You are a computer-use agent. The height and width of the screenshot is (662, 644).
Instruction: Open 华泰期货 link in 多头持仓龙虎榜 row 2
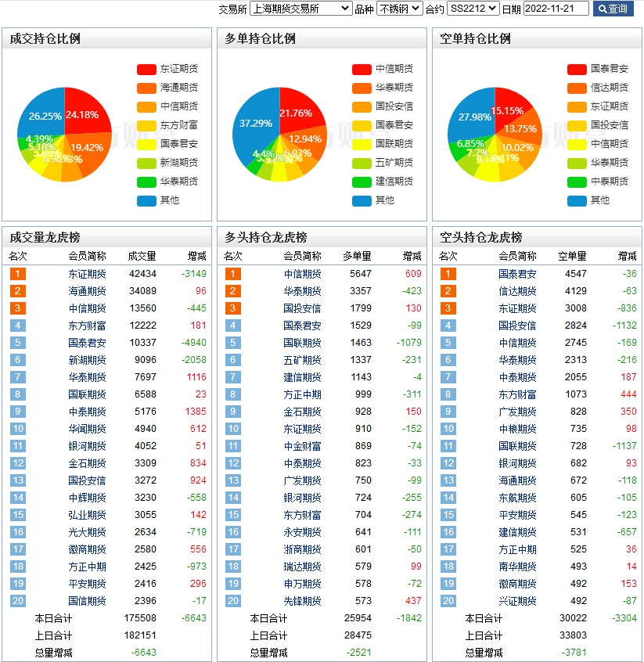coord(302,291)
